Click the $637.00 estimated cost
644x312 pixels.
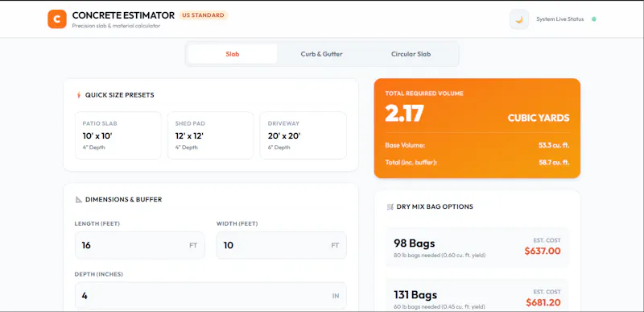point(543,251)
